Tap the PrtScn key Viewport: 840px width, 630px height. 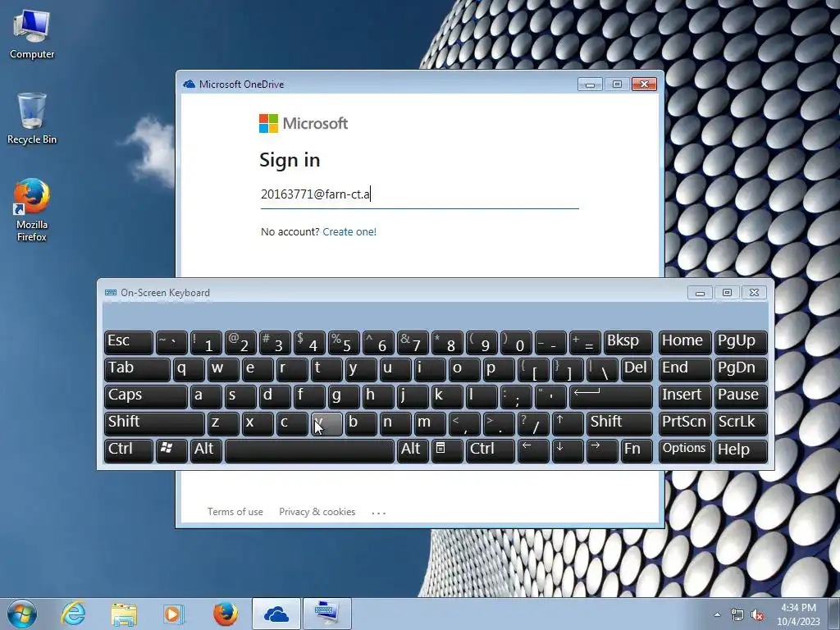[685, 423]
